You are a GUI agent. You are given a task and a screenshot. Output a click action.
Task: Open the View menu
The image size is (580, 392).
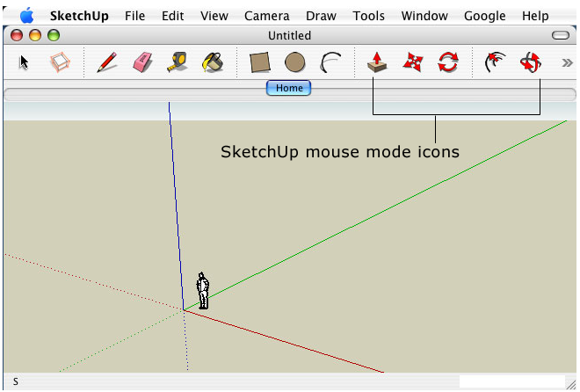coord(214,16)
